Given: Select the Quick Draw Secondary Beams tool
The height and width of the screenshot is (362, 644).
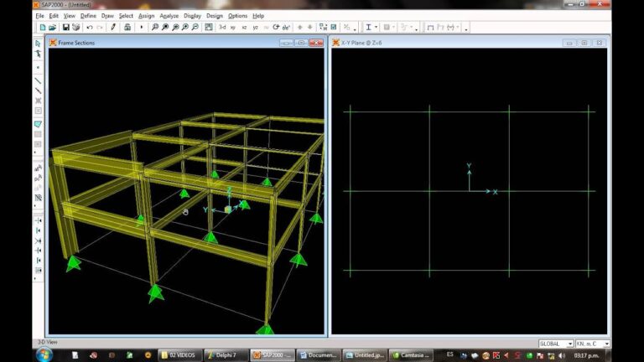Looking at the screenshot, I should coord(38,111).
